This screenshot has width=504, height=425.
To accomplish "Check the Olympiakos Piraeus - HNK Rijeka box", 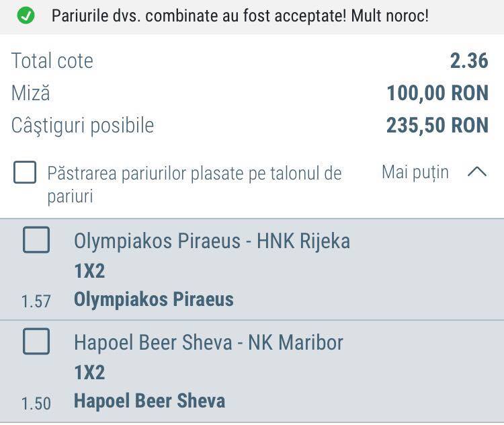I will [36, 239].
